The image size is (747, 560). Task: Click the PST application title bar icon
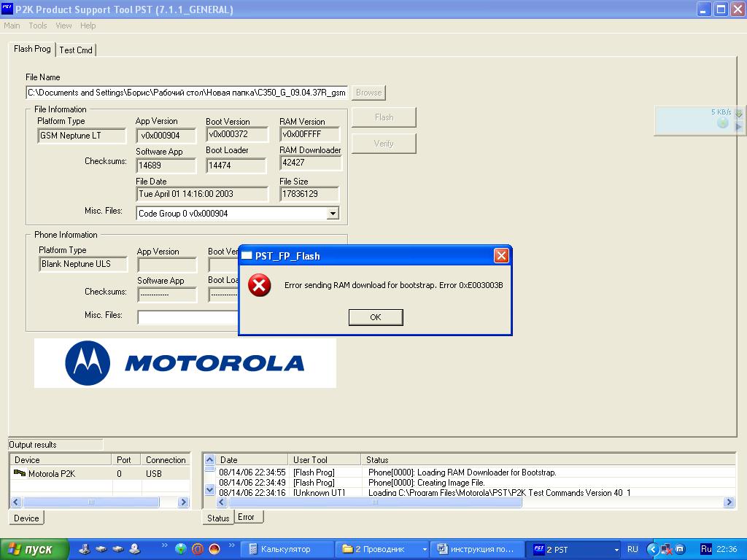[x=7, y=9]
